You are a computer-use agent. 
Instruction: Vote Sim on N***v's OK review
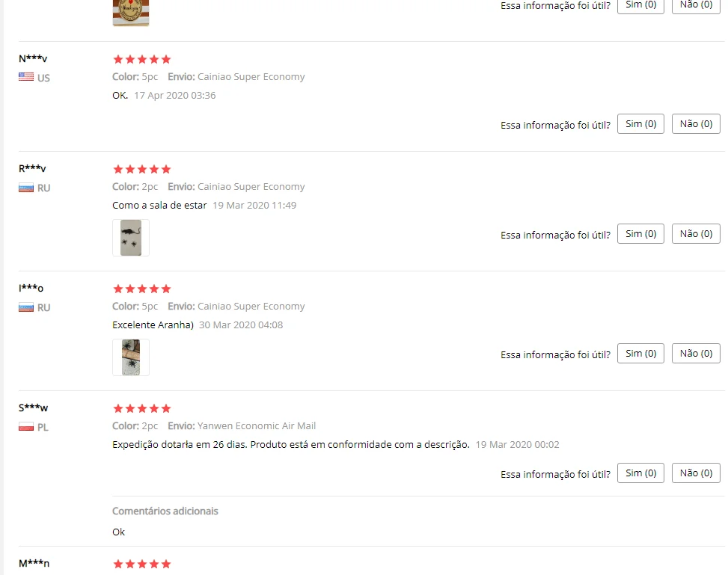click(640, 124)
